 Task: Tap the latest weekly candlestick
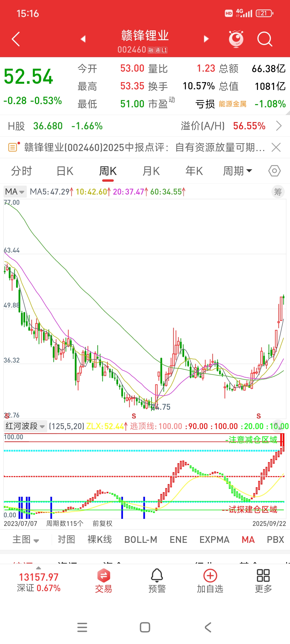pos(284,299)
